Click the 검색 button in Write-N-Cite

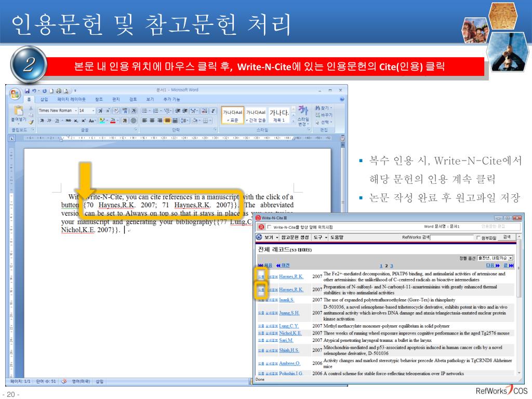[507, 237]
